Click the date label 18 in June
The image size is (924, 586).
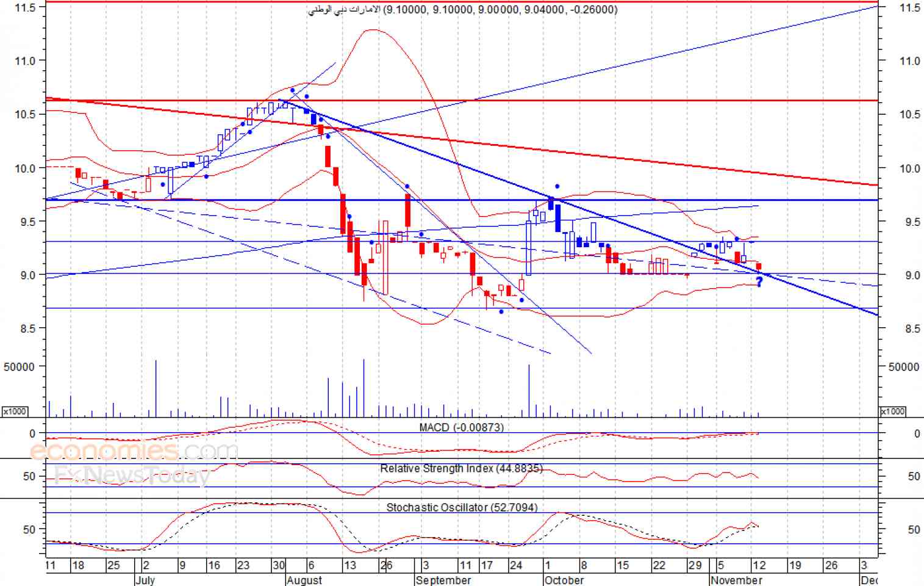point(78,565)
